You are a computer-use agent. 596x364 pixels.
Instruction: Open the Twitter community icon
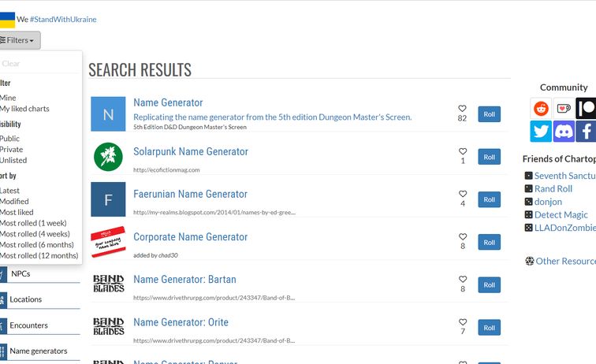point(541,132)
